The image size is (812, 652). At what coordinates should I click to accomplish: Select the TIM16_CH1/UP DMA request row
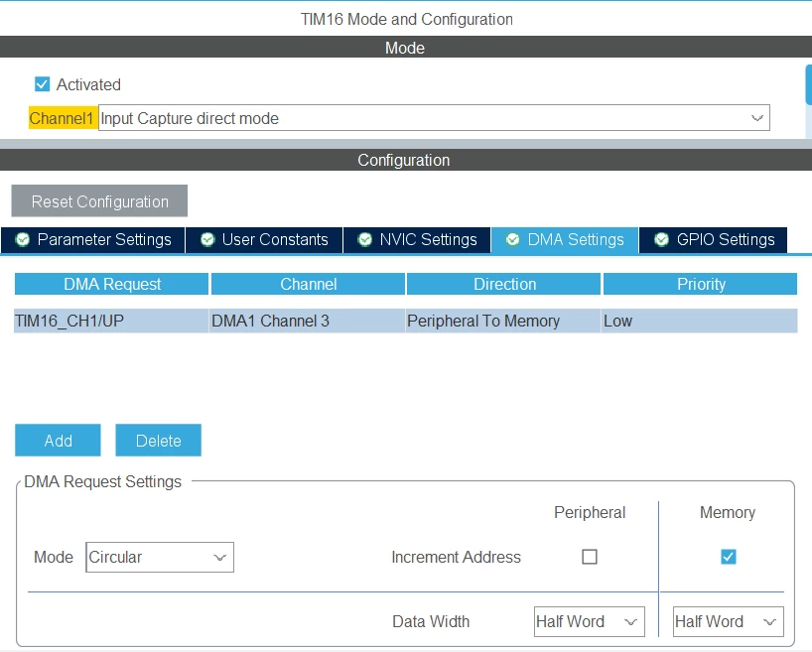tap(405, 321)
